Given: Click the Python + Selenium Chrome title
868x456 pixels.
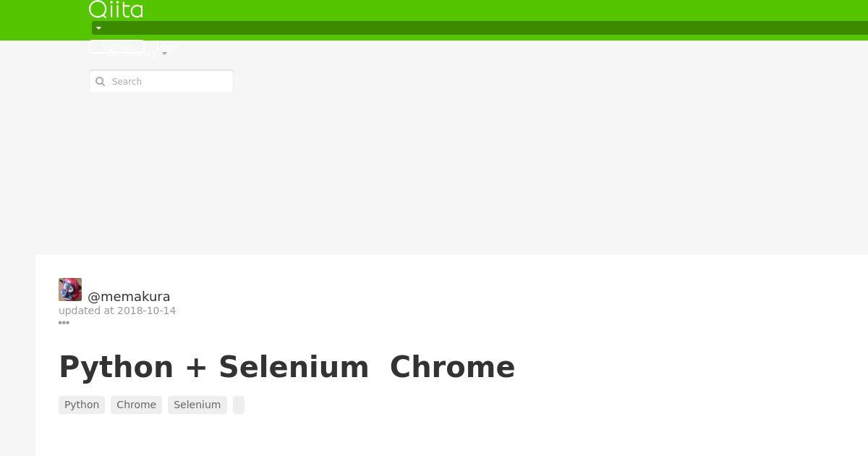Looking at the screenshot, I should (x=287, y=367).
